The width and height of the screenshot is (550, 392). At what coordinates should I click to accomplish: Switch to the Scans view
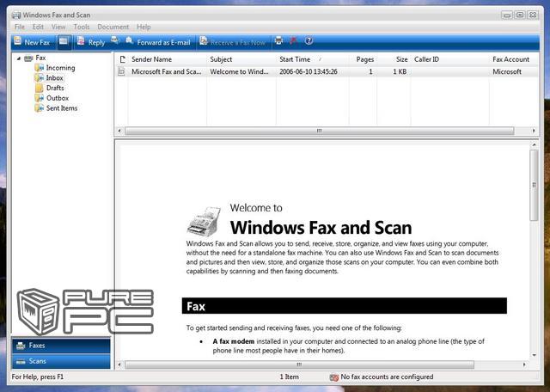pyautogui.click(x=61, y=361)
